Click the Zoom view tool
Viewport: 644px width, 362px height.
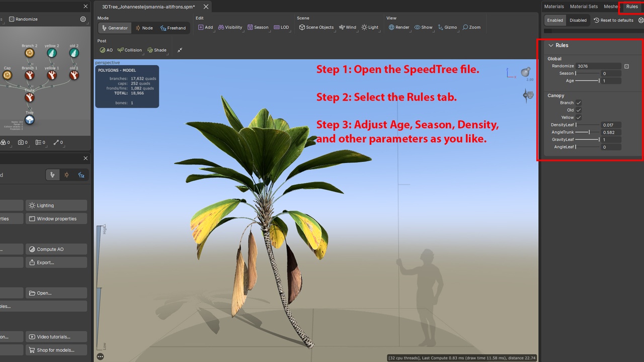coord(471,27)
